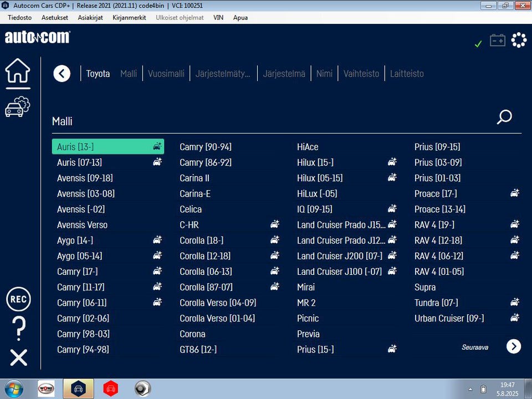532x399 pixels.
Task: Go to next page with Seuraava arrow
Action: click(x=514, y=346)
